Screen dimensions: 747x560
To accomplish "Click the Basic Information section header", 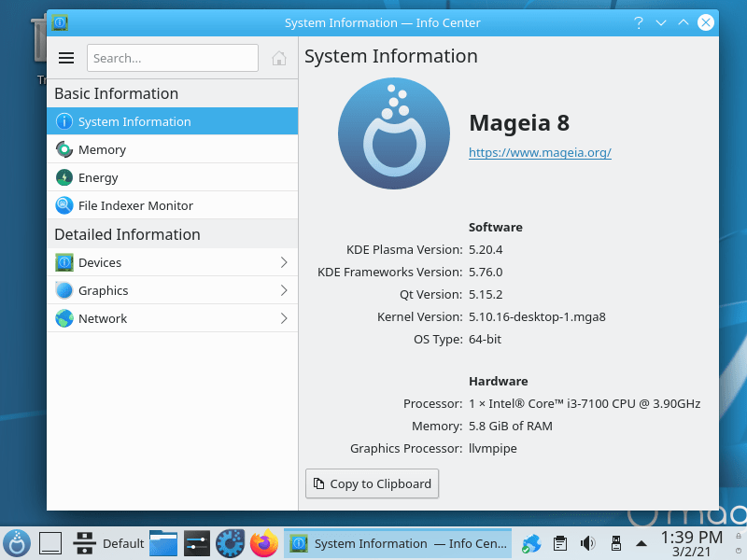I will [116, 93].
